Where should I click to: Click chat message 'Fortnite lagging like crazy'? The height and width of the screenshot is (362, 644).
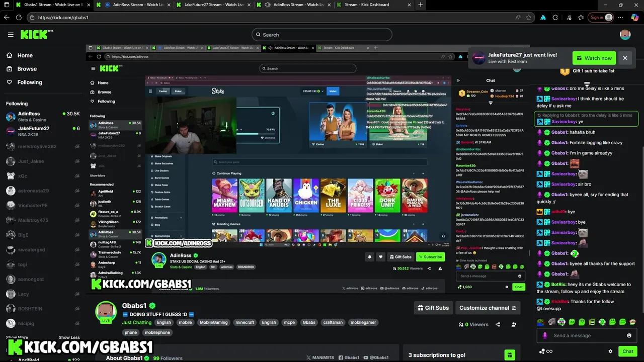coord(596,142)
